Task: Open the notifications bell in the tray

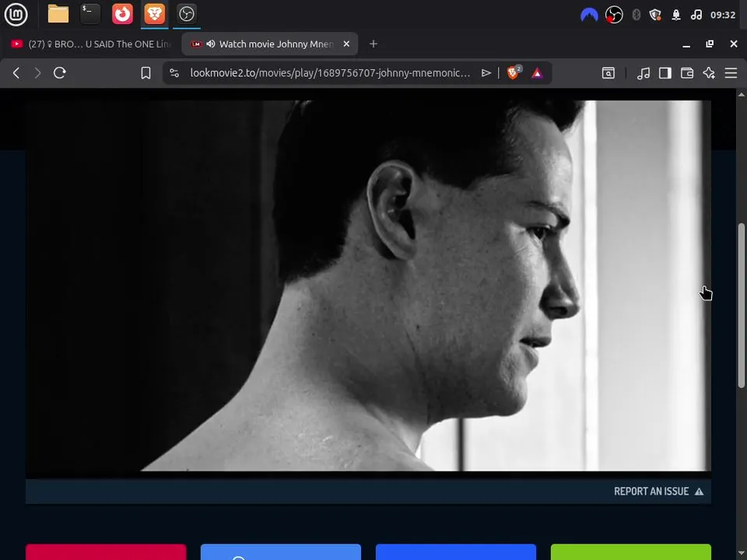Action: [676, 15]
